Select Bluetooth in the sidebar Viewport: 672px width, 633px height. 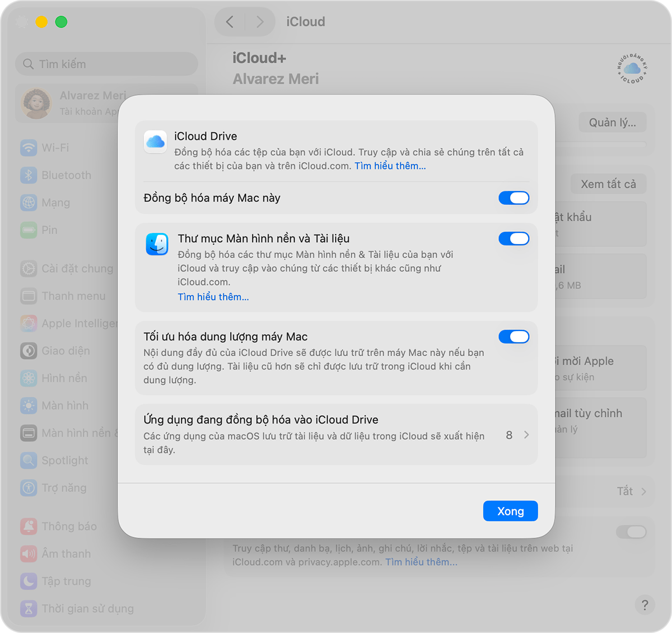[x=66, y=175]
